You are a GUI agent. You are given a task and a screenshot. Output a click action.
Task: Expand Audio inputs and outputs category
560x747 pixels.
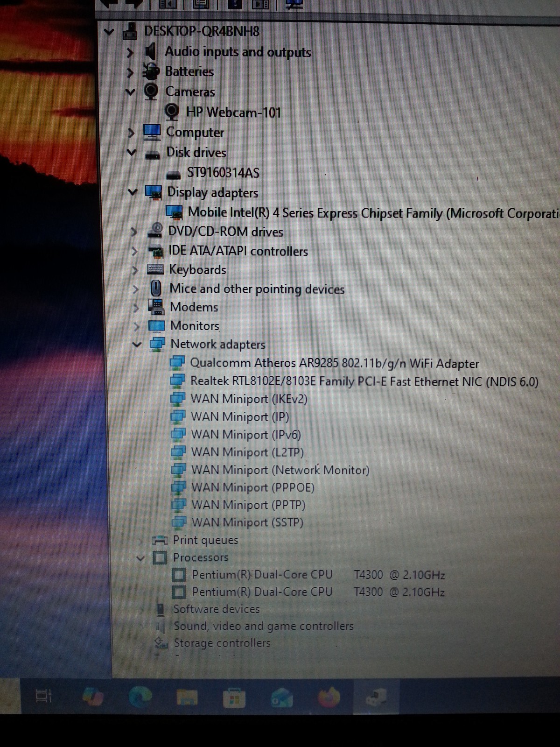[x=130, y=53]
